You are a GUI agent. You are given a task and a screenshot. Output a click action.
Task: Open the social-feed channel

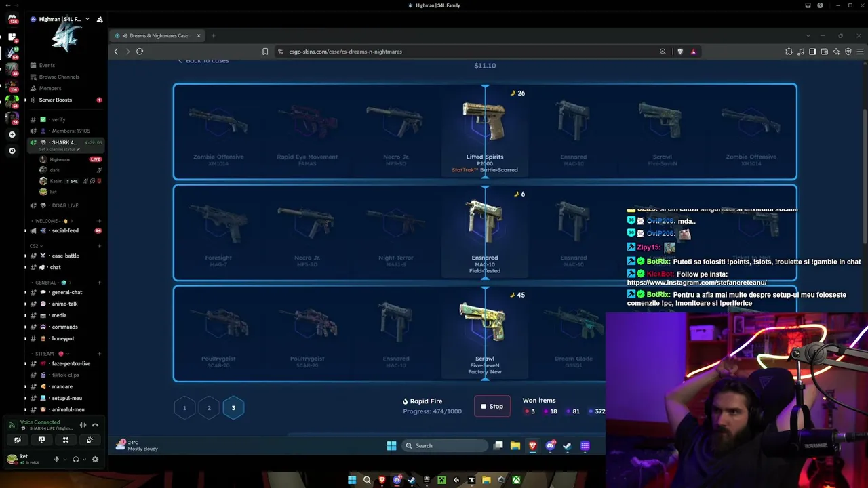tap(64, 230)
